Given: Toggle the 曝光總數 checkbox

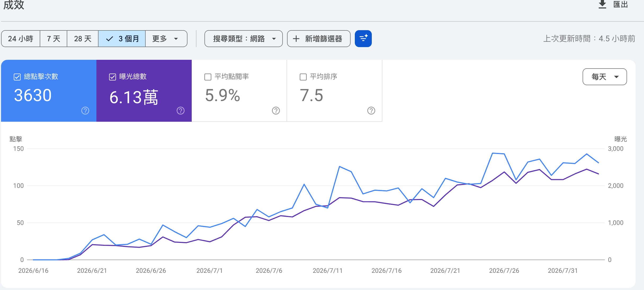Looking at the screenshot, I should click(x=113, y=77).
